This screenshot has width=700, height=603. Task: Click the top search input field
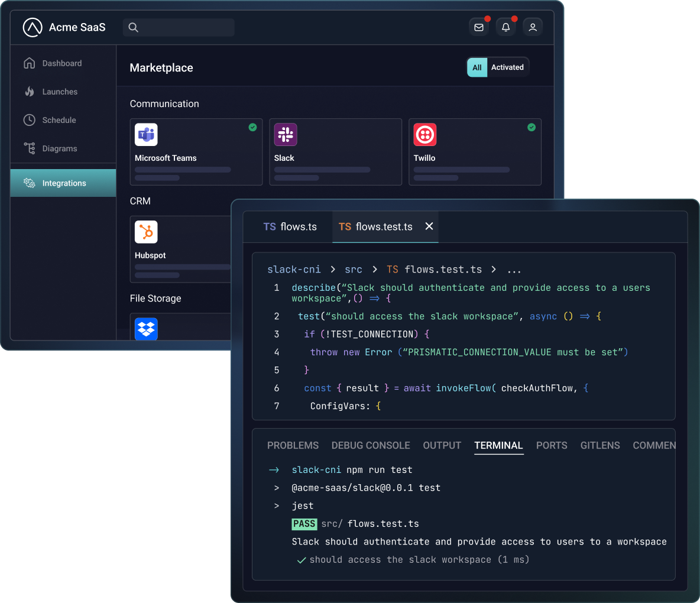point(179,27)
